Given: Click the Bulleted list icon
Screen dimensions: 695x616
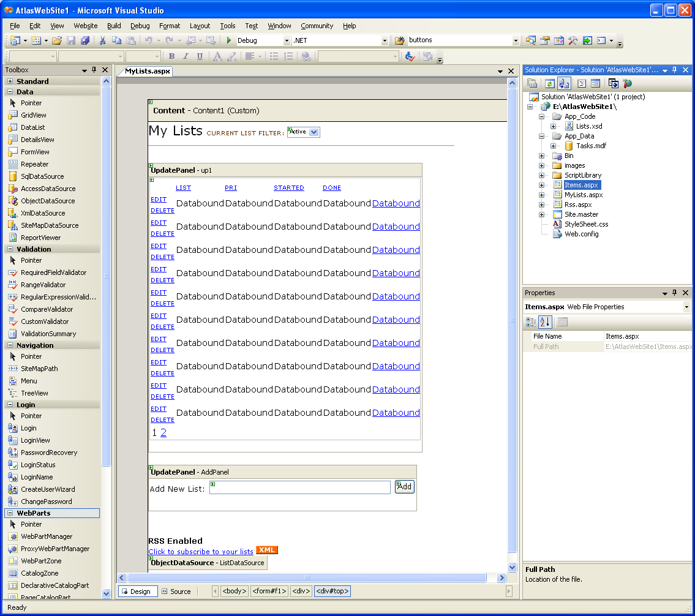Looking at the screenshot, I should (274, 56).
